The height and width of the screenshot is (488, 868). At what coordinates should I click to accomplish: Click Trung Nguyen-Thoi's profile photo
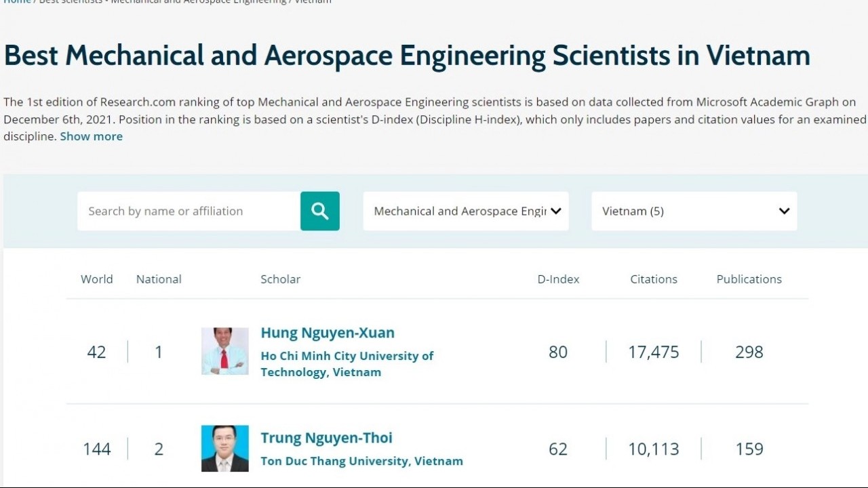(x=224, y=448)
